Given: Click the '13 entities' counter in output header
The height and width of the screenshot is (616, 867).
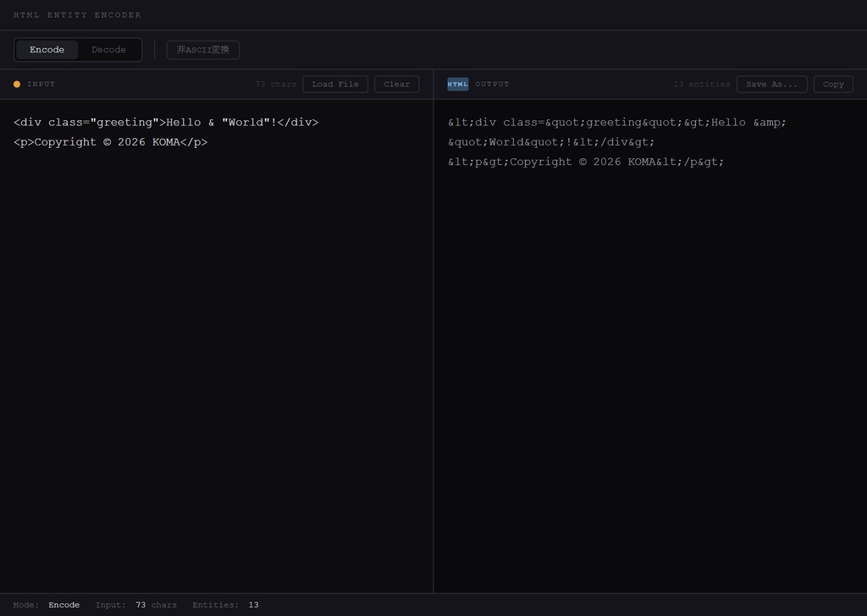Looking at the screenshot, I should 701,84.
